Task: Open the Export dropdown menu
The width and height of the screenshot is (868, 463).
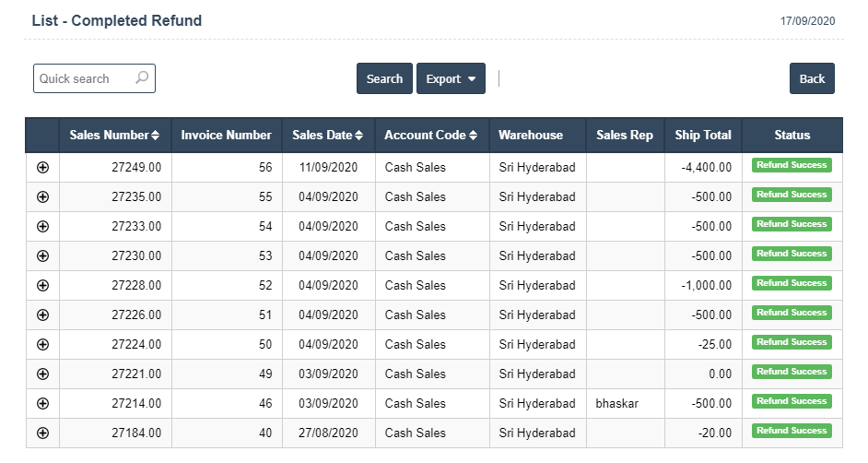Action: point(451,78)
